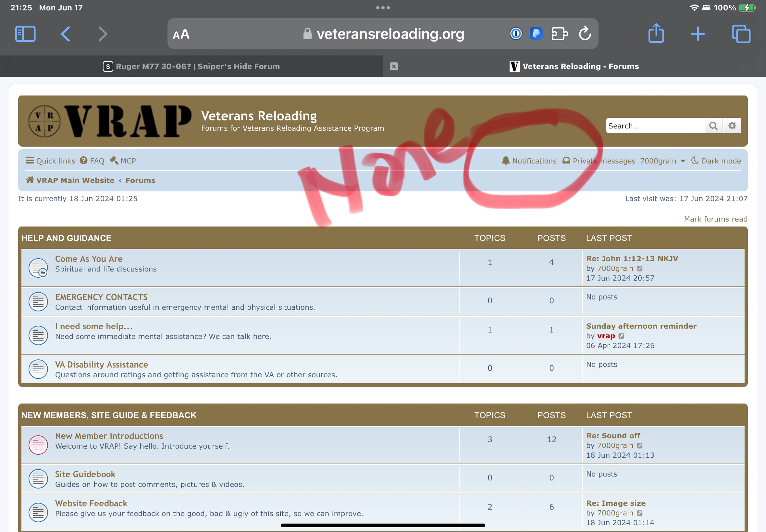
Task: Open vrap user profile
Action: coord(606,336)
